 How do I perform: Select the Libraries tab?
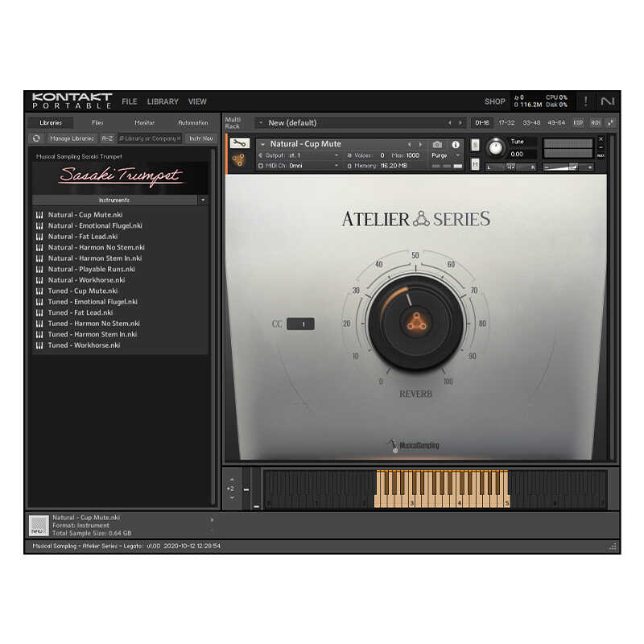(x=51, y=123)
